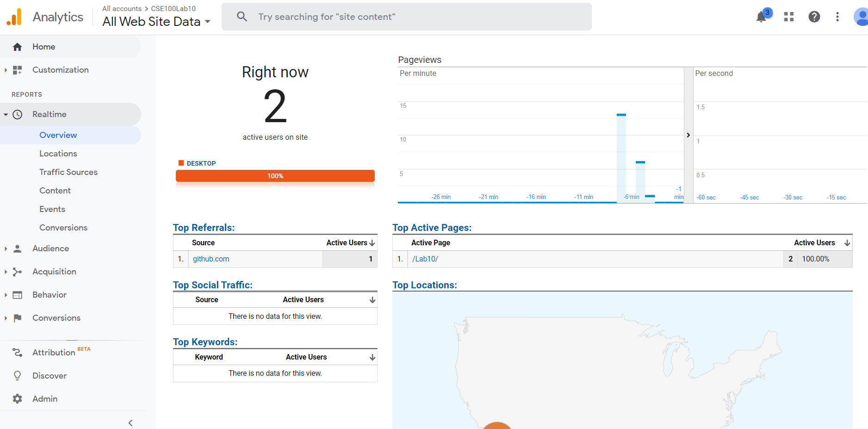Sort Top Keywords by Active Users arrow
Image resolution: width=868 pixels, height=429 pixels.
tap(372, 357)
